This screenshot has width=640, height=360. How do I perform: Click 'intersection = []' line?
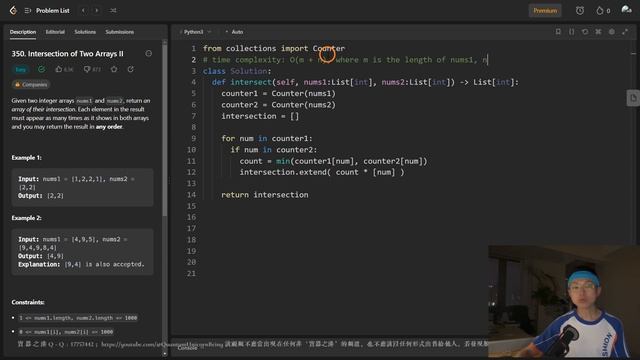click(260, 116)
